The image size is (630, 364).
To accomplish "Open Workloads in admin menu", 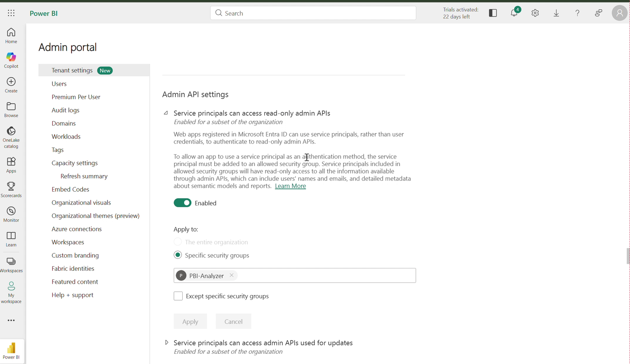I will coord(66,137).
